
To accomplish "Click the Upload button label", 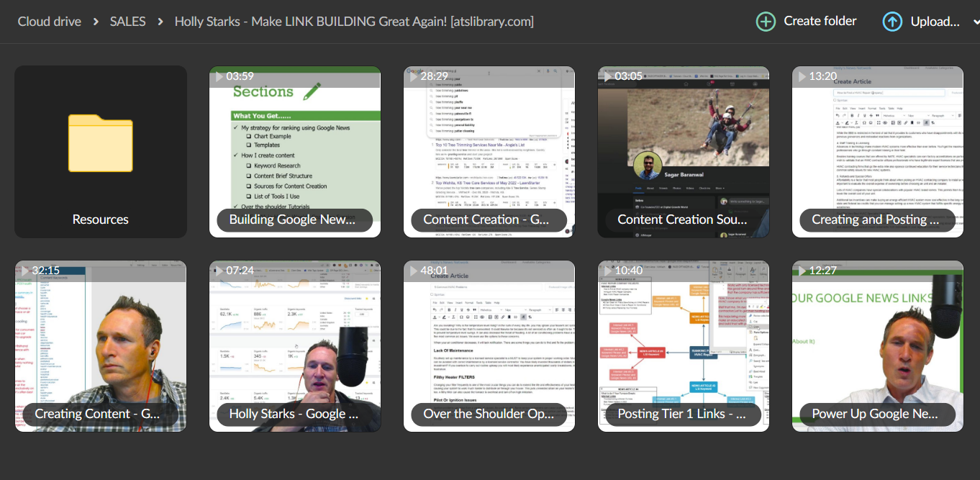I will pyautogui.click(x=935, y=22).
